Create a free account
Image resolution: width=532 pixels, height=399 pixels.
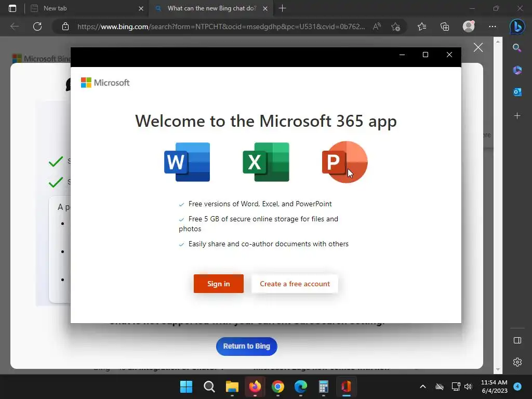(295, 284)
